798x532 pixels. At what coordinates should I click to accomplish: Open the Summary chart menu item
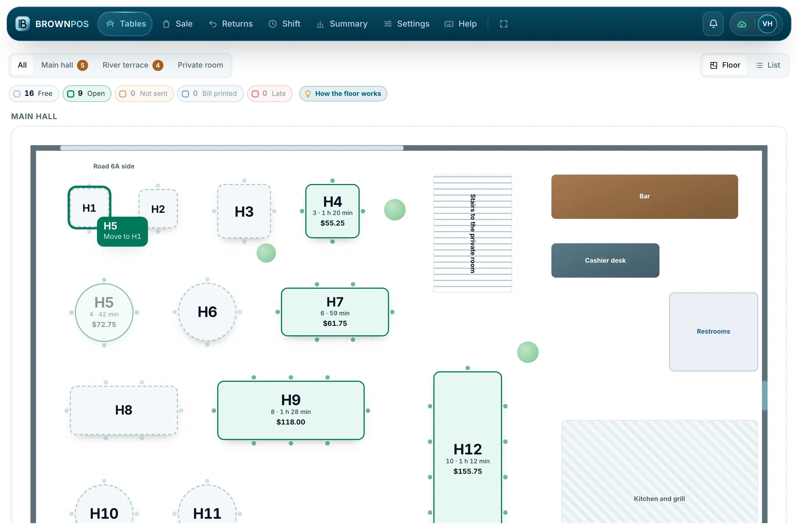tap(342, 24)
